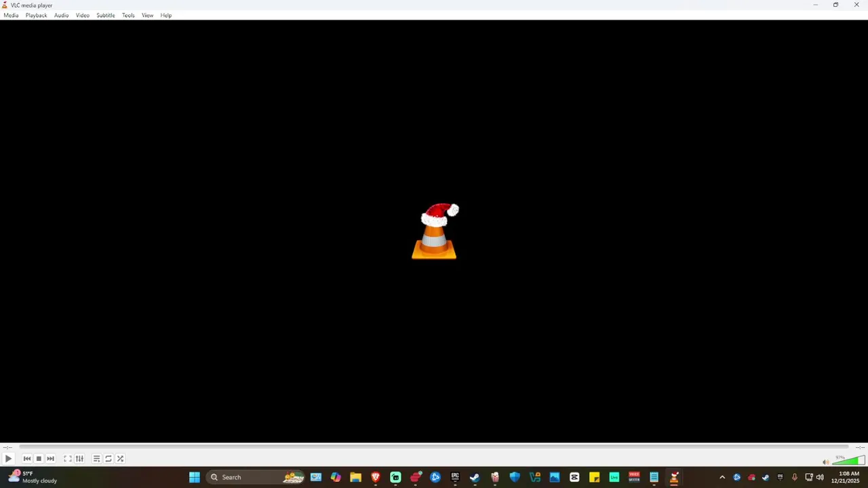Open CapCut from the taskbar
Image resolution: width=868 pixels, height=488 pixels.
point(574,477)
